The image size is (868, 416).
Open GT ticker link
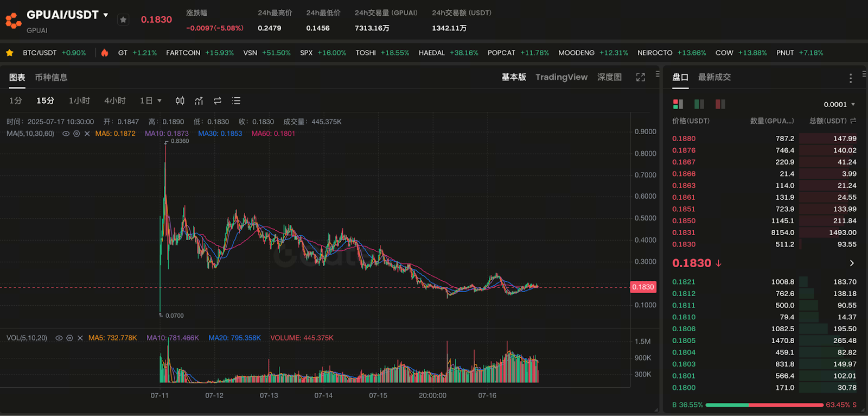click(x=137, y=53)
